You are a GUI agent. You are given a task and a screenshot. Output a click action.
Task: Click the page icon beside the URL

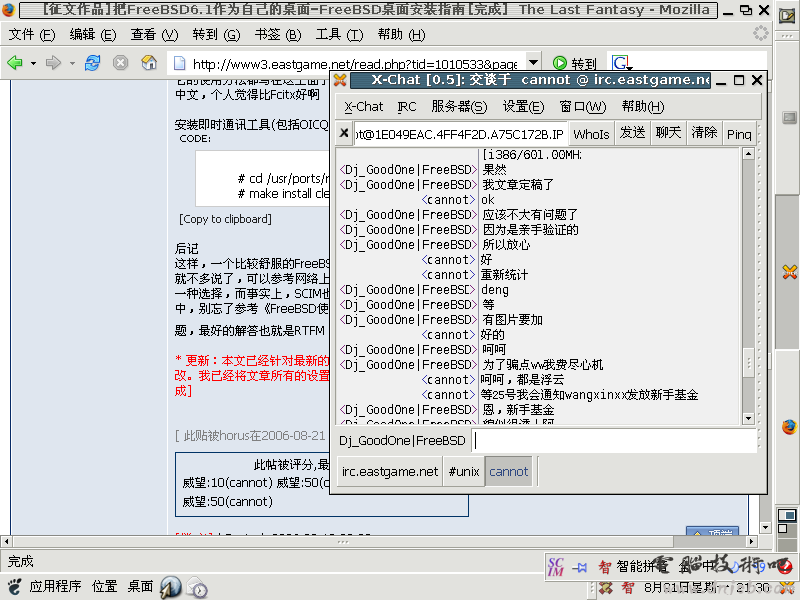tap(180, 63)
